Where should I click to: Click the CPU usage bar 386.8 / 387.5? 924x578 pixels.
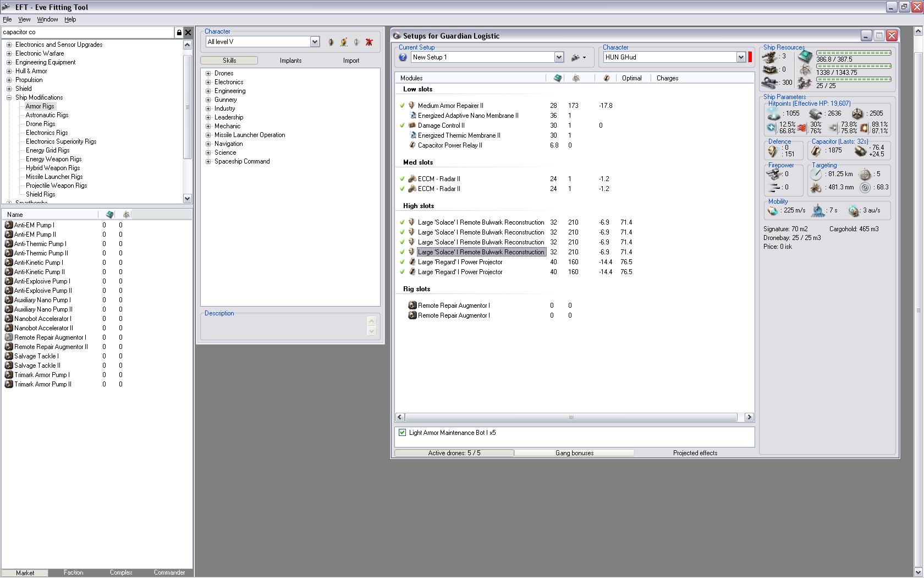(854, 53)
